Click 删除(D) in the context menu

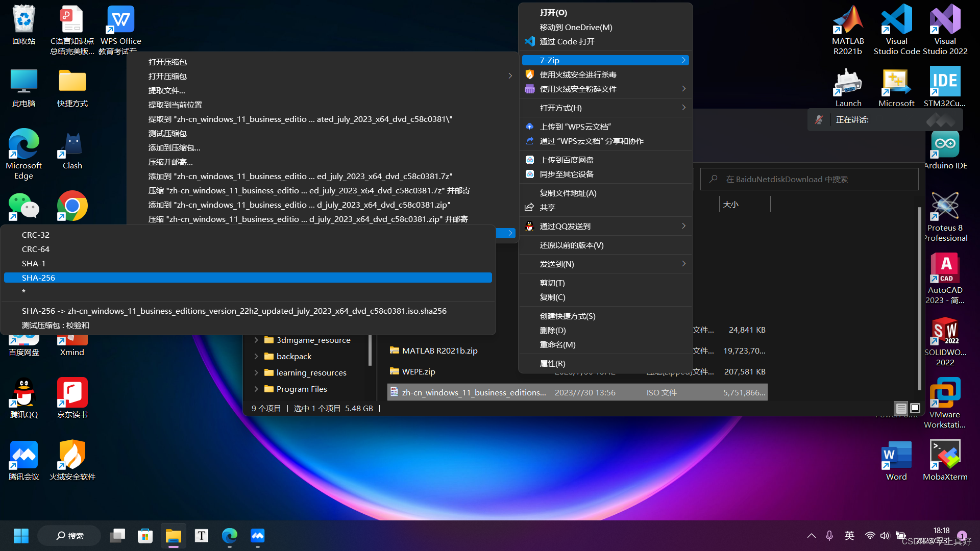click(553, 330)
